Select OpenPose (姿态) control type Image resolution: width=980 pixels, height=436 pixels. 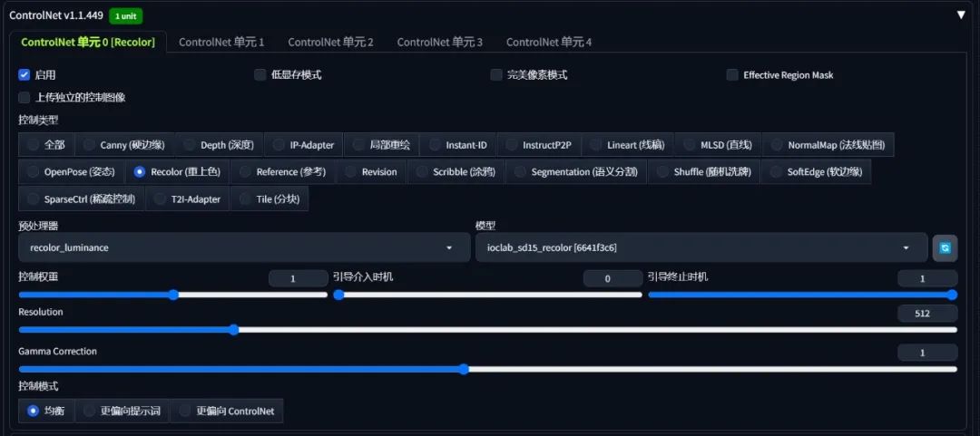72,172
